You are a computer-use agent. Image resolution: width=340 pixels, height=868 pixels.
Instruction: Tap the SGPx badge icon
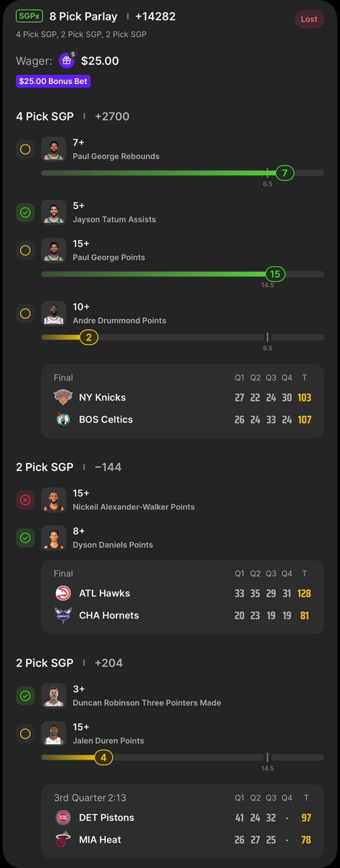(29, 17)
